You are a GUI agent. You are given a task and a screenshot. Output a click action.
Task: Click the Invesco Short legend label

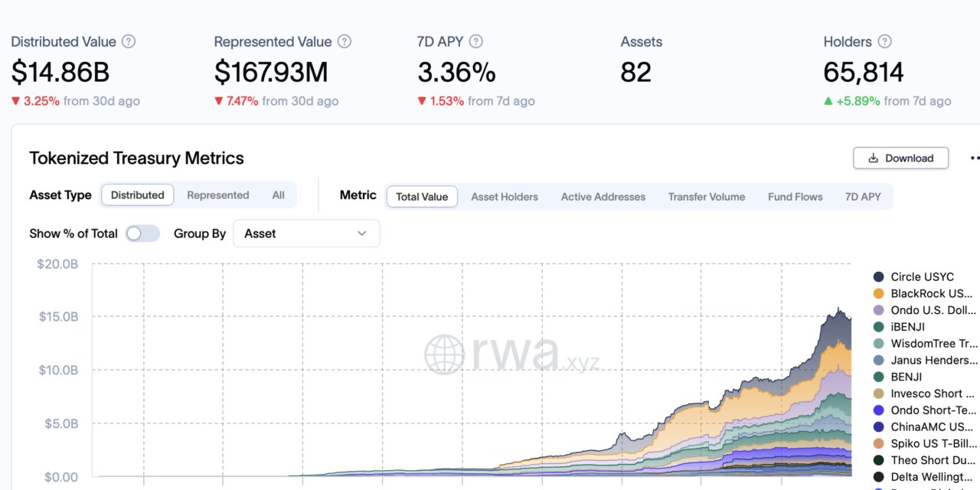click(x=934, y=394)
